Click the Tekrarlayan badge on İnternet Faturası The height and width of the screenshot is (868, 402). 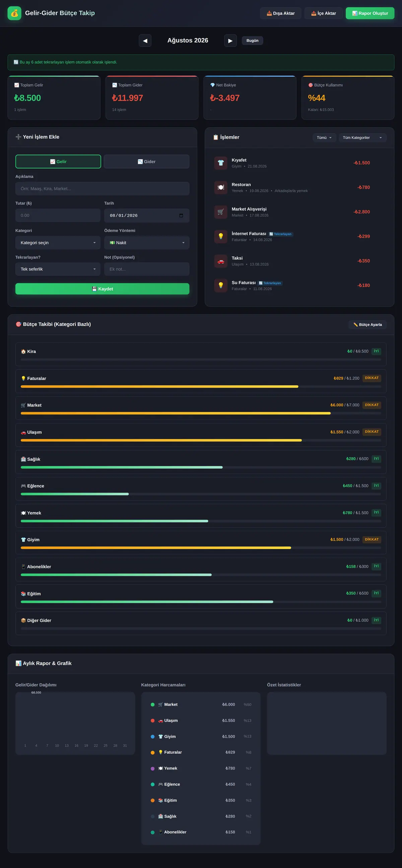(280, 234)
